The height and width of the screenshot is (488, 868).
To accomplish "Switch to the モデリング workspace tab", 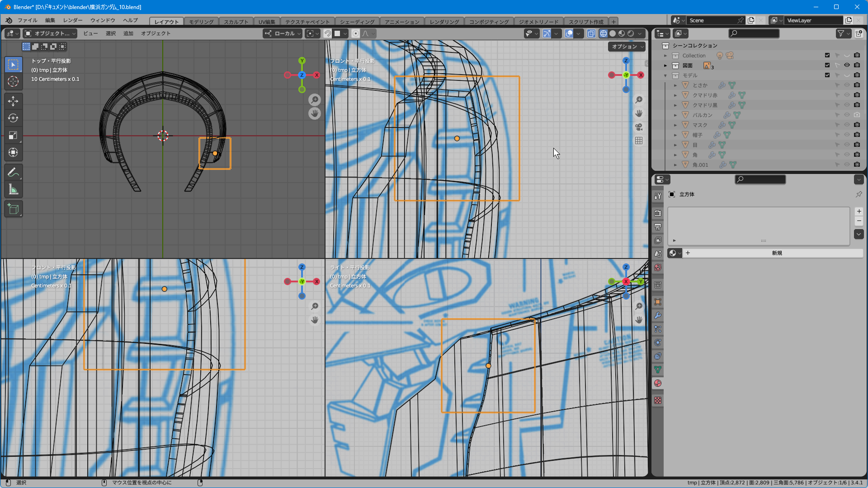I will pos(201,22).
